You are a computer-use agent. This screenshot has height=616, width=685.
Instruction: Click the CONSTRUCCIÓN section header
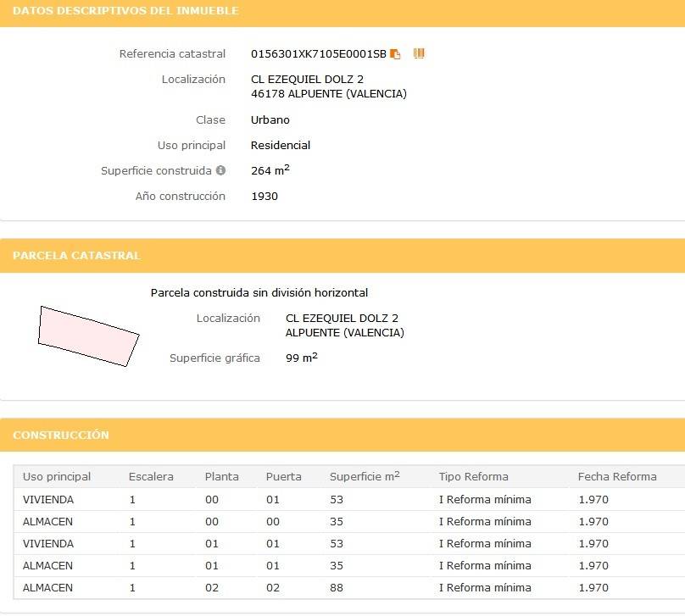(61, 435)
